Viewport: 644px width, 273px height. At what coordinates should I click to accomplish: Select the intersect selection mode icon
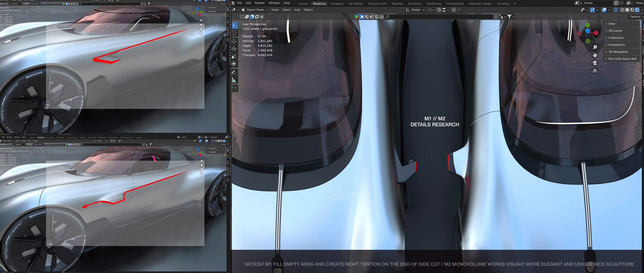[262, 17]
